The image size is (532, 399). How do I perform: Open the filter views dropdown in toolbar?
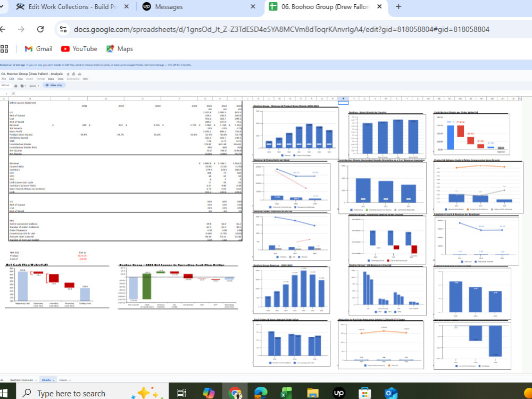pos(23,86)
